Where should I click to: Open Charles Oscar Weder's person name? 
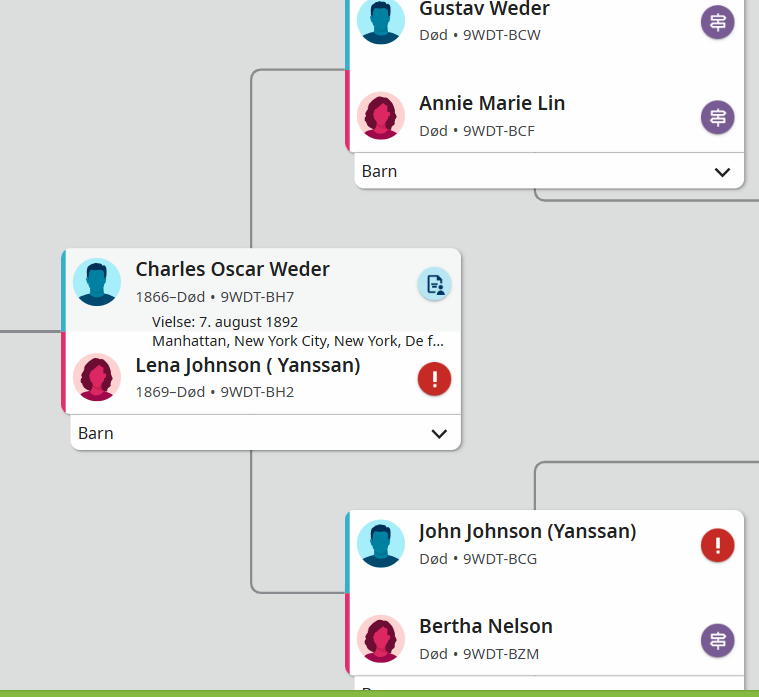[232, 269]
